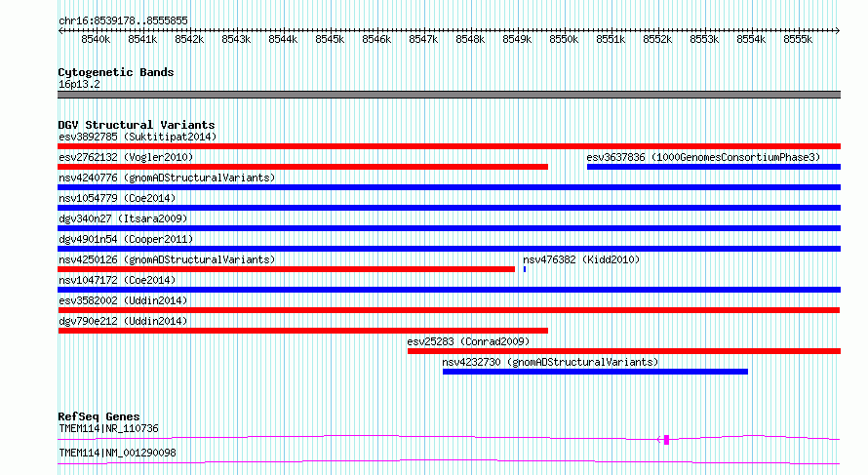Click the esv25283 (Conrad2009) red bar
This screenshot has width=868, height=475.
click(x=624, y=351)
